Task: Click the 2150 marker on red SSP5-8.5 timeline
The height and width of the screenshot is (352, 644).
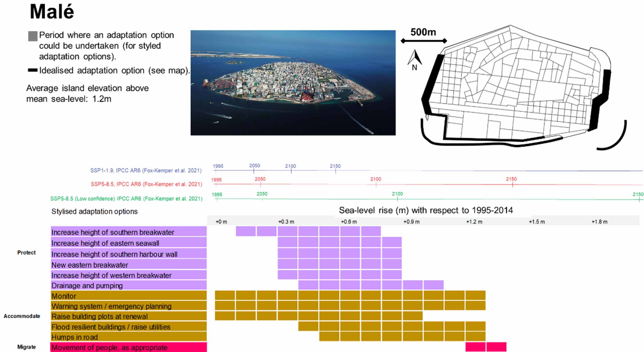Action: coord(511,179)
